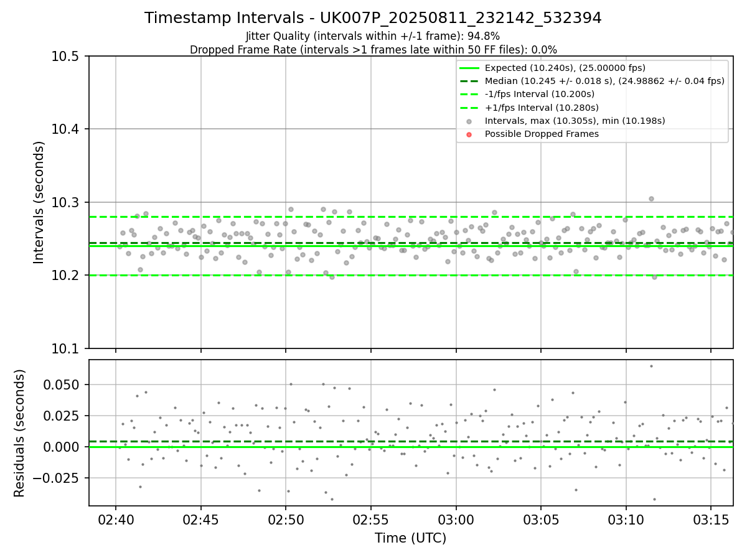
Task: Click the highest outlier point near 10.305 seconds
Action: pyautogui.click(x=651, y=199)
